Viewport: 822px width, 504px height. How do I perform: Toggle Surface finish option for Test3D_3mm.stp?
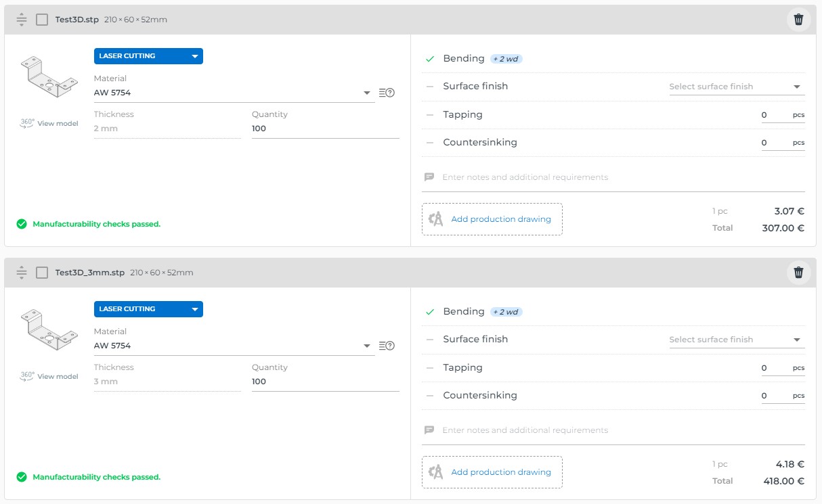click(x=429, y=340)
